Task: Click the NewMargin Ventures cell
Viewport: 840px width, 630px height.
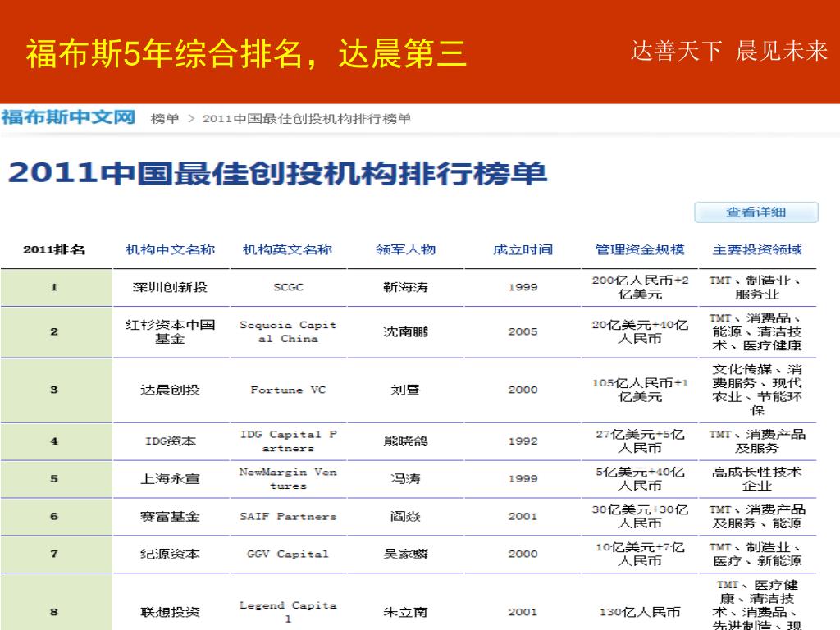Action: tap(288, 479)
